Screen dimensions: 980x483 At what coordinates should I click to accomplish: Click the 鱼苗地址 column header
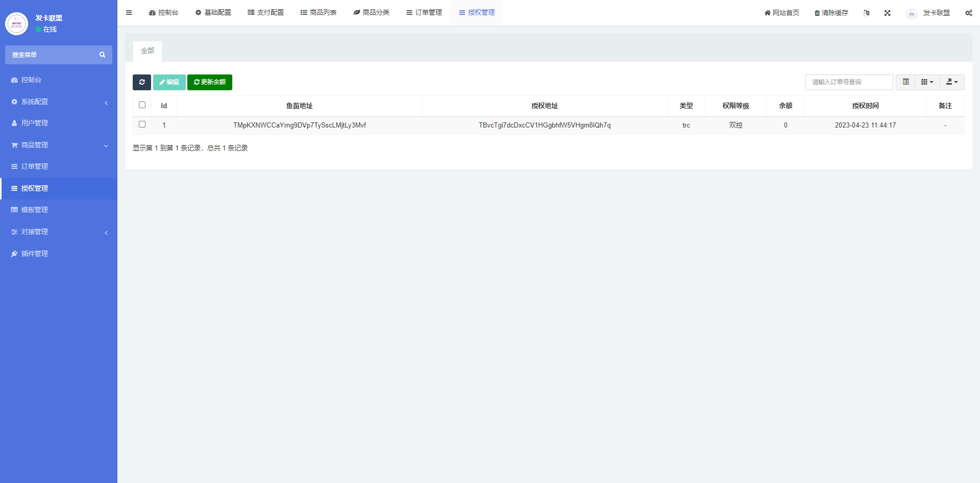[300, 106]
